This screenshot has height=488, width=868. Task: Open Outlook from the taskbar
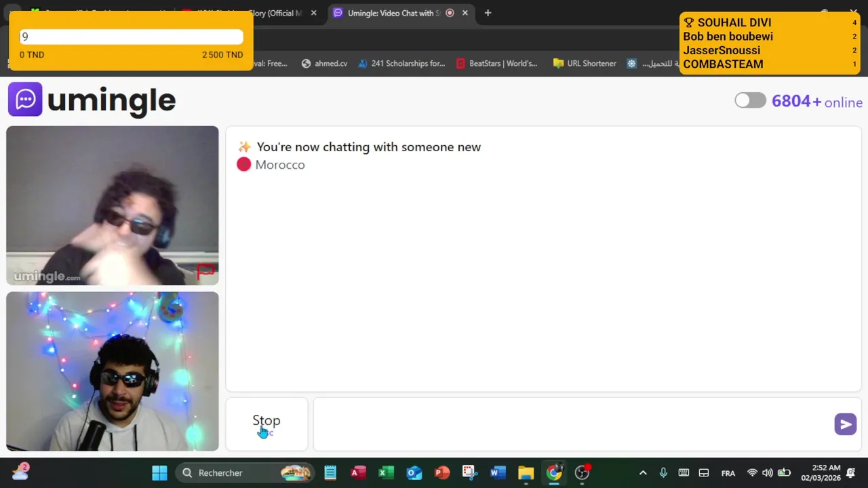pyautogui.click(x=414, y=473)
